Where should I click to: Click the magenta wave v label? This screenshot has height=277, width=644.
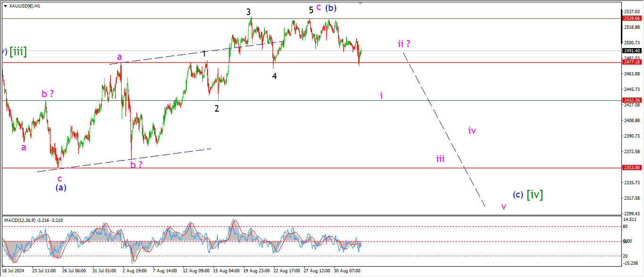point(504,206)
